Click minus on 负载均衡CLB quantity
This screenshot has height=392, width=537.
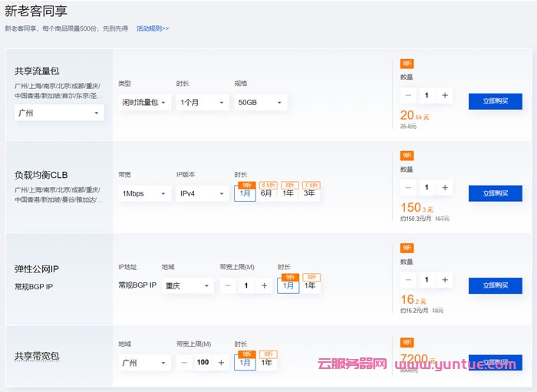coord(408,188)
